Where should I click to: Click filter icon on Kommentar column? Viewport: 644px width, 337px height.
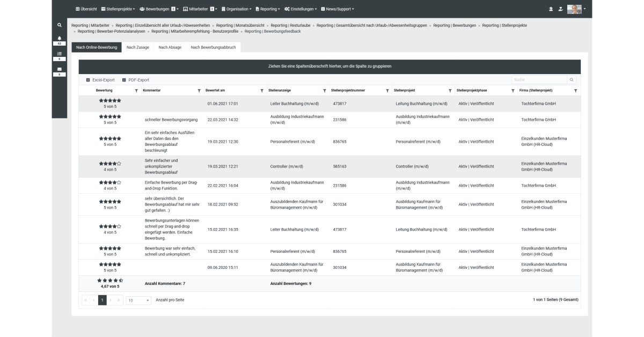click(x=199, y=91)
